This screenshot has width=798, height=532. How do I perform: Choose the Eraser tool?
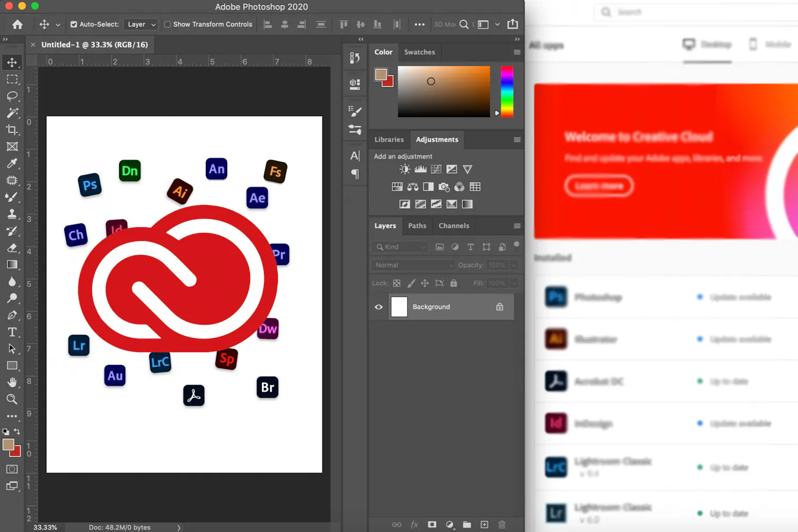12,248
